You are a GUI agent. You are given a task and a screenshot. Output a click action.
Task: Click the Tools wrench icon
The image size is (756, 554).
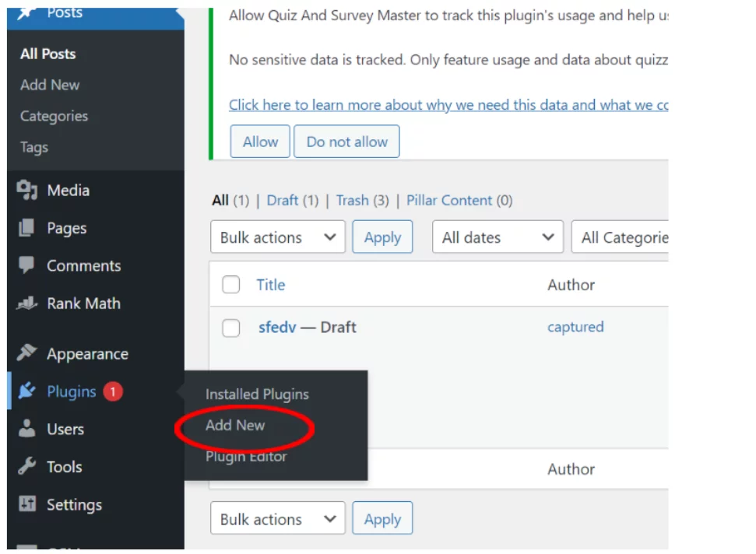coord(27,467)
